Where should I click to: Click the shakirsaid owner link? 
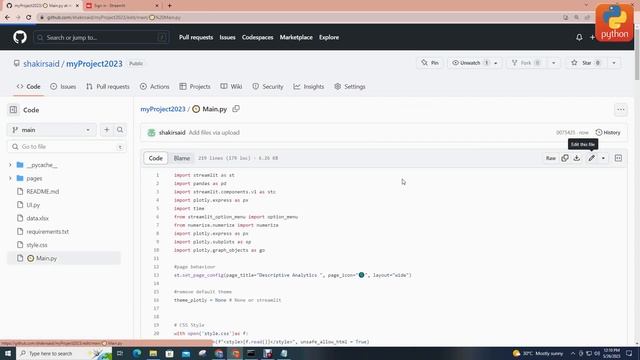pyautogui.click(x=41, y=64)
